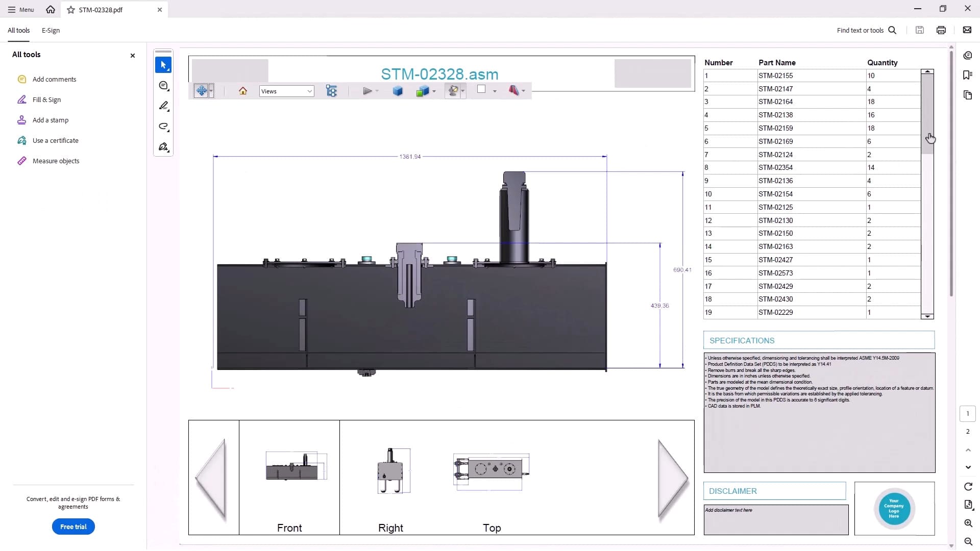Toggle the 3D model tree
Screen dimensions: 980x551
331,91
